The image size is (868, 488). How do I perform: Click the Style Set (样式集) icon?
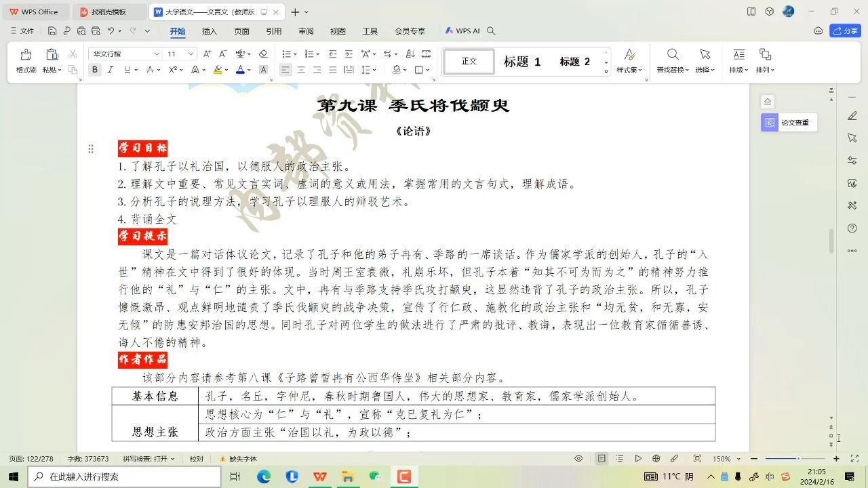(629, 60)
